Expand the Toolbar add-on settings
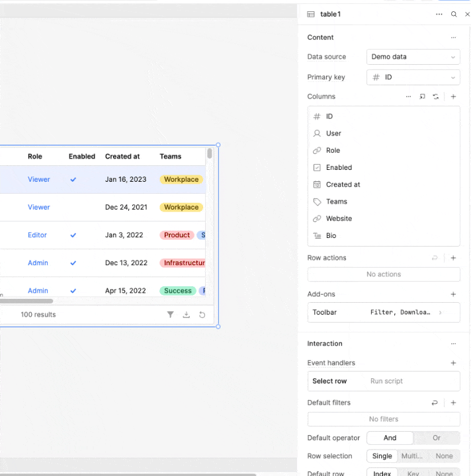This screenshot has height=476, width=471. 384,312
